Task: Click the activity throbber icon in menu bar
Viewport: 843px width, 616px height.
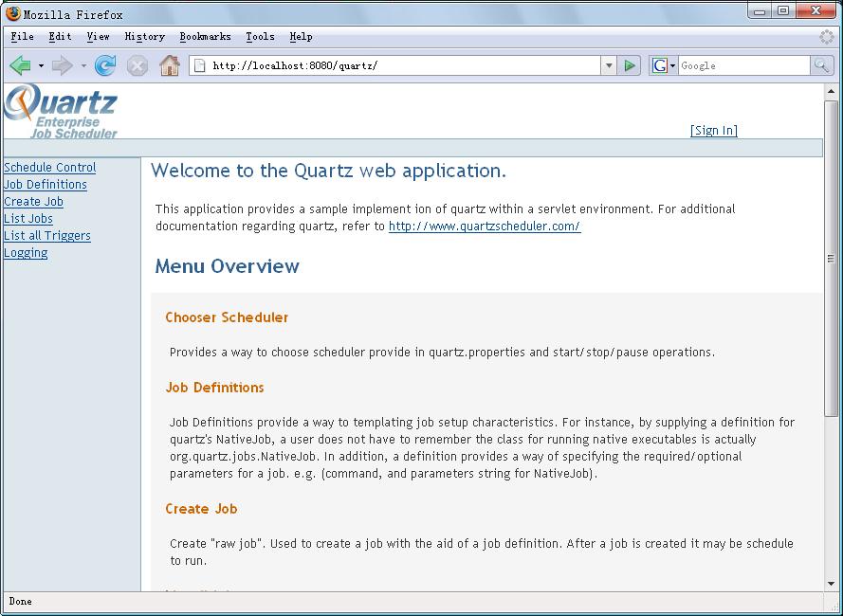Action: pyautogui.click(x=826, y=37)
